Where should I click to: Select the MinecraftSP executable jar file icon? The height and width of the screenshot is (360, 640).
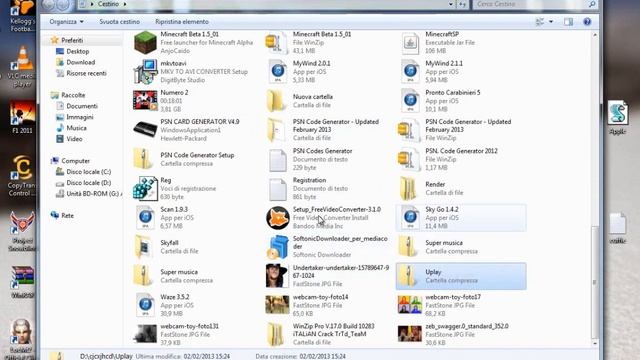tap(410, 43)
